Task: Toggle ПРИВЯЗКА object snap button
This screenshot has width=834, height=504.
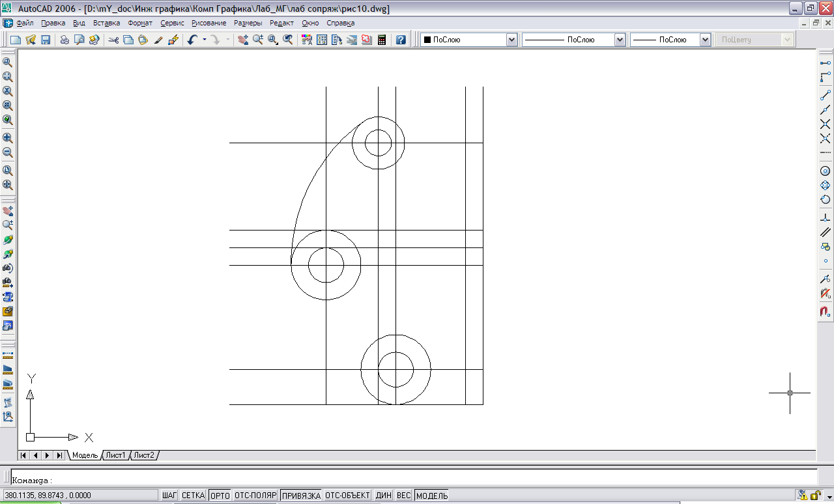Action: tap(301, 496)
